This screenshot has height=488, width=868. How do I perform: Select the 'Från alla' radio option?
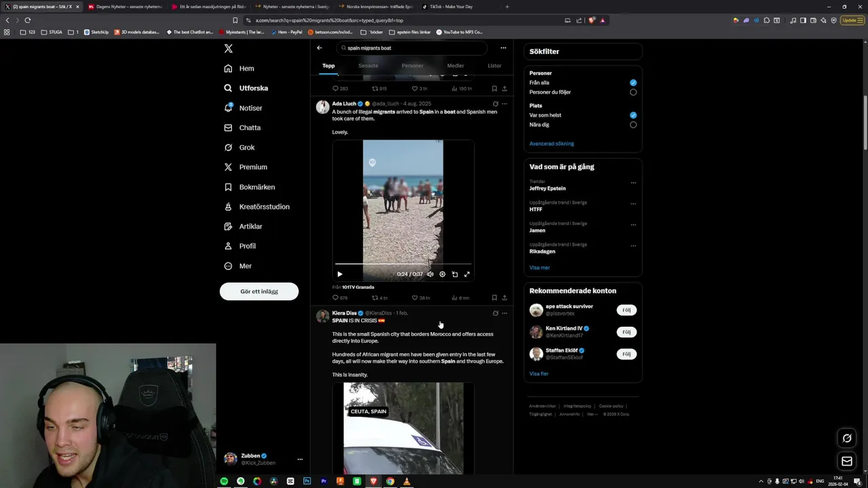coord(633,83)
